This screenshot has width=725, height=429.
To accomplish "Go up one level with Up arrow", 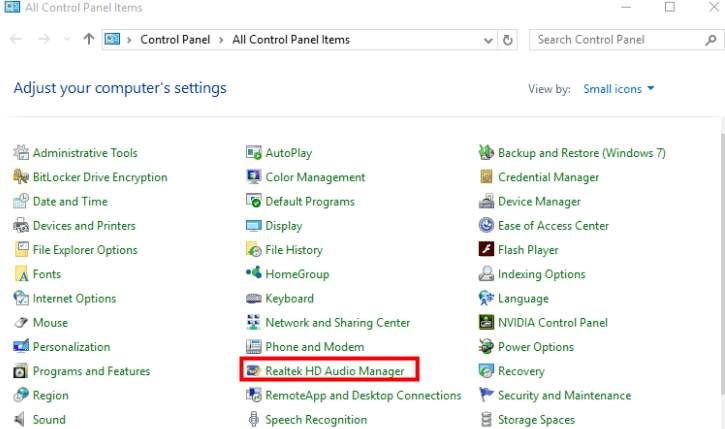I will pos(89,40).
